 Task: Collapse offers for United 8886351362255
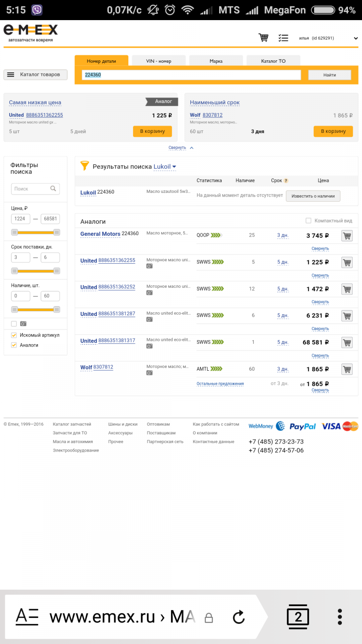click(x=320, y=276)
